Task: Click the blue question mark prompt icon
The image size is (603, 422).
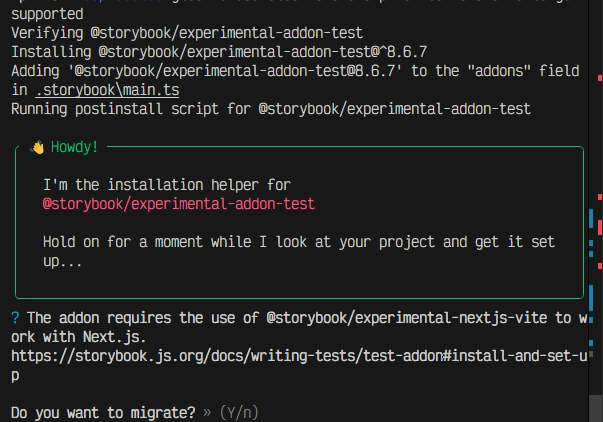Action: click(15, 318)
